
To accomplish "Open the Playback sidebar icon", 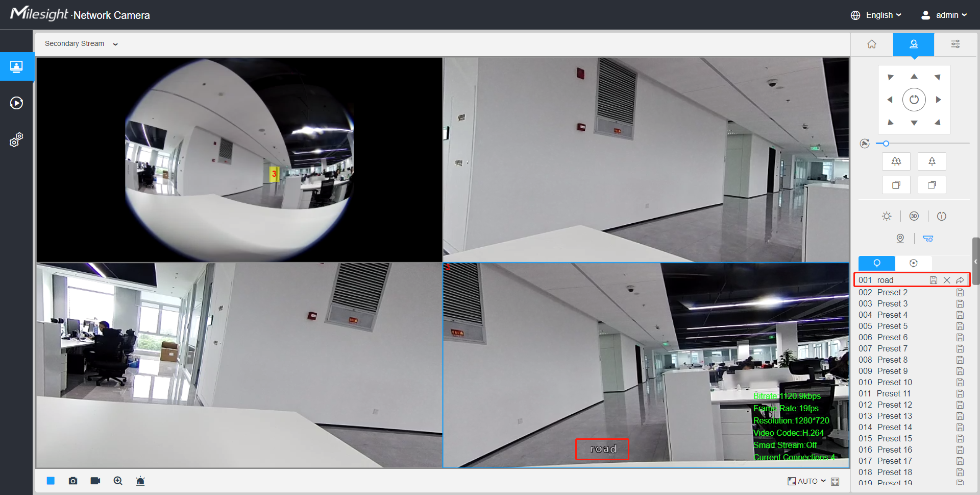I will point(16,103).
